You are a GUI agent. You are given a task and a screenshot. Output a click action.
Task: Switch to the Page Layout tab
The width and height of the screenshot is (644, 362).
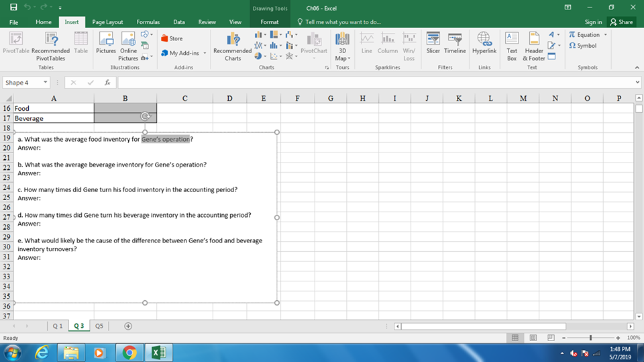[107, 22]
